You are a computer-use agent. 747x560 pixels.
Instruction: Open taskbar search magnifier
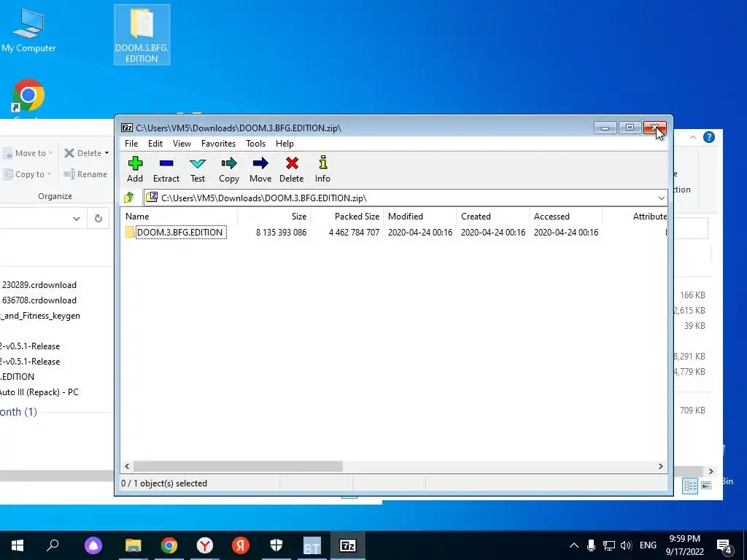[53, 545]
